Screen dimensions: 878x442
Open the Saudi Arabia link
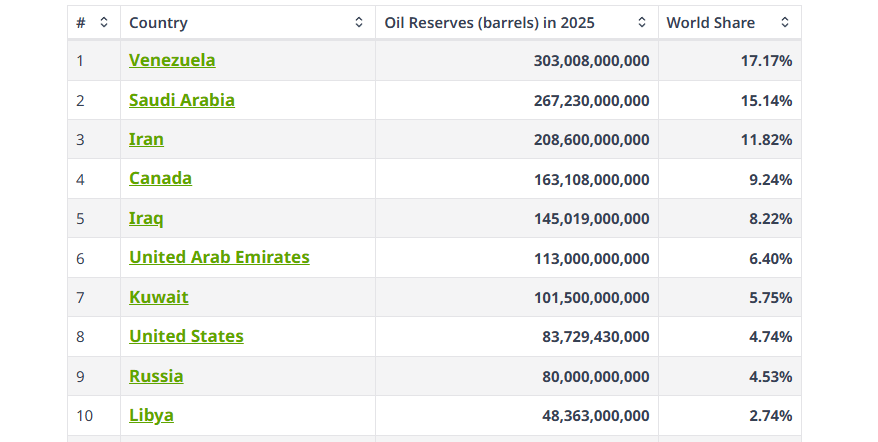click(182, 100)
